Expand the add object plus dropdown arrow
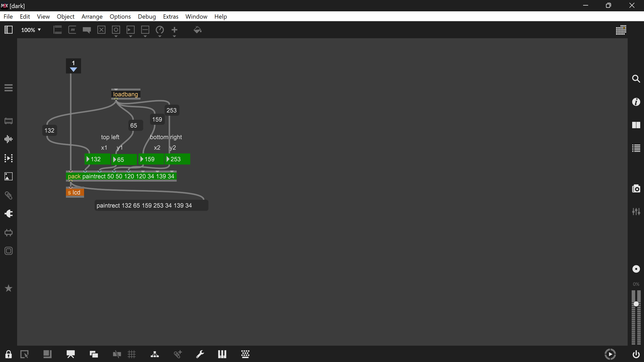 tap(174, 36)
